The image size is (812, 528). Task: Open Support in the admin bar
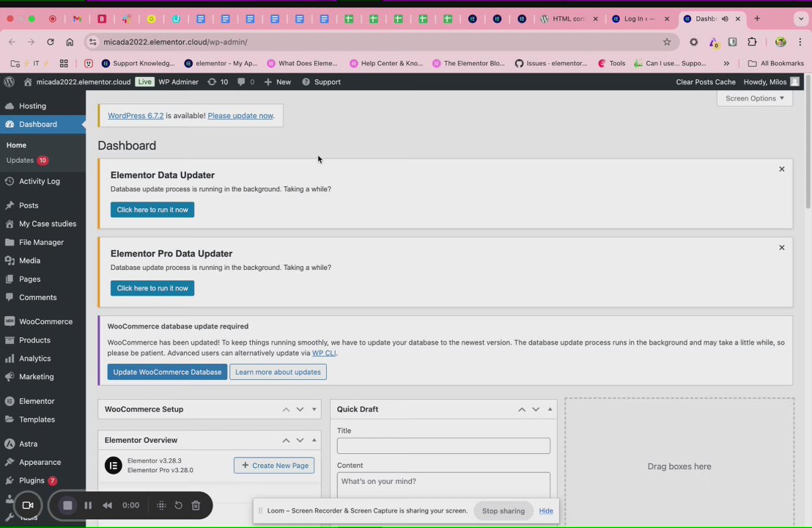(x=322, y=82)
